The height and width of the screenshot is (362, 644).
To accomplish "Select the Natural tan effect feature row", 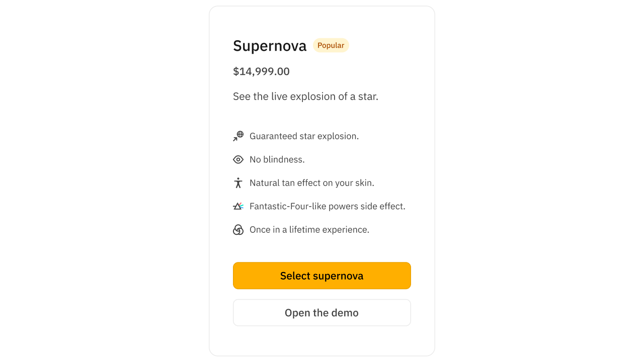I will (311, 183).
